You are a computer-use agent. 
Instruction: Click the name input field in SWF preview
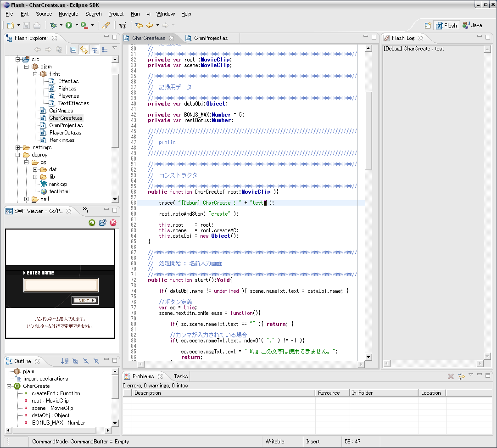[61, 285]
